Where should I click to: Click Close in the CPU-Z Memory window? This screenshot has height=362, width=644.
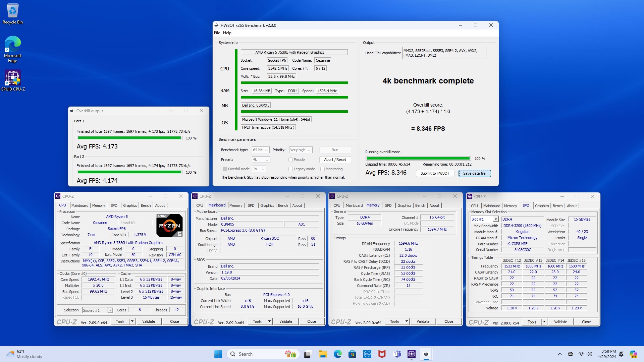449,321
